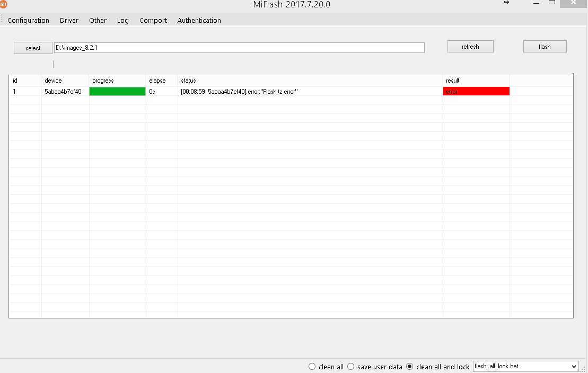Maximize the MiFlash window

click(x=552, y=2)
